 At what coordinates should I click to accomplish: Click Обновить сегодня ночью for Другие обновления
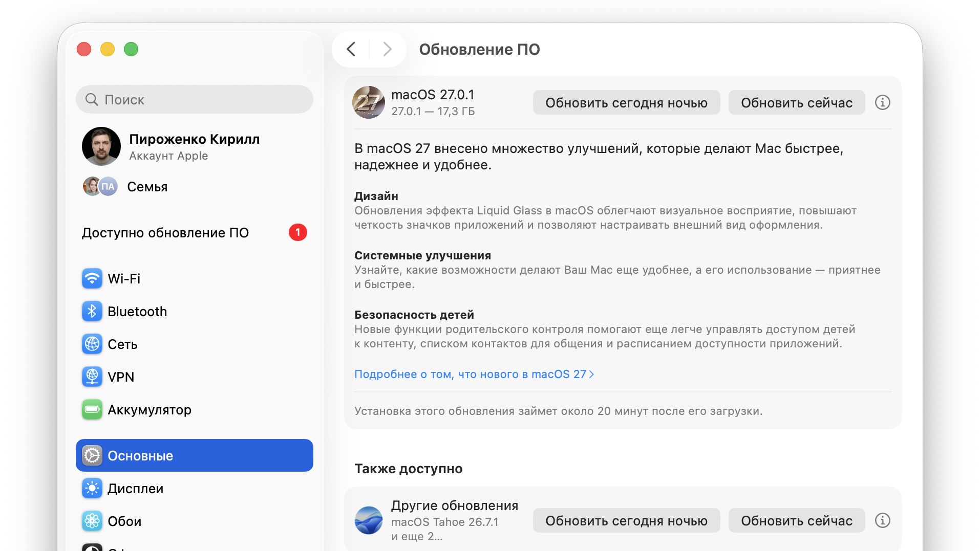coord(626,521)
